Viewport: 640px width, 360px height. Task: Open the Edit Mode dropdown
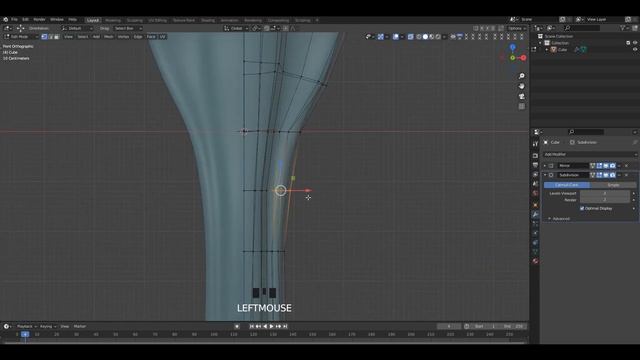[21, 37]
